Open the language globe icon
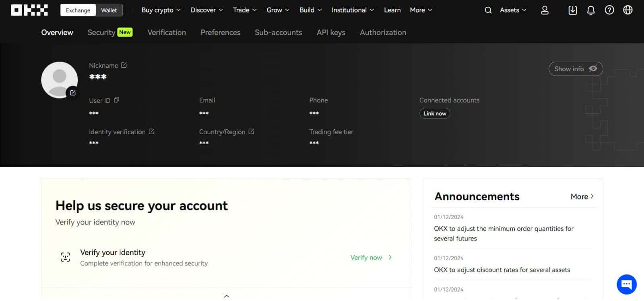This screenshot has width=644, height=301. click(x=627, y=10)
